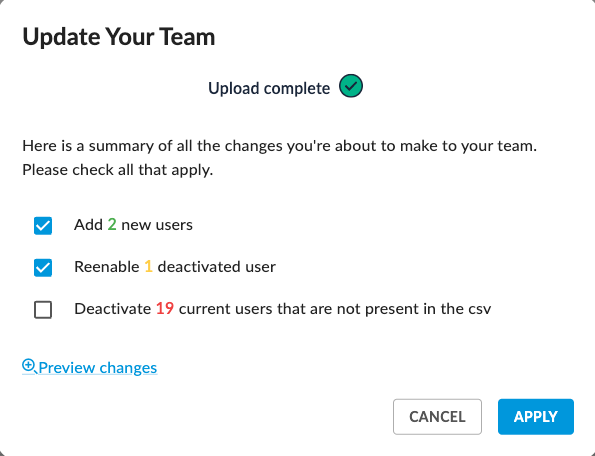
Task: Click the Reenable deactivated user label text
Action: coord(175,267)
